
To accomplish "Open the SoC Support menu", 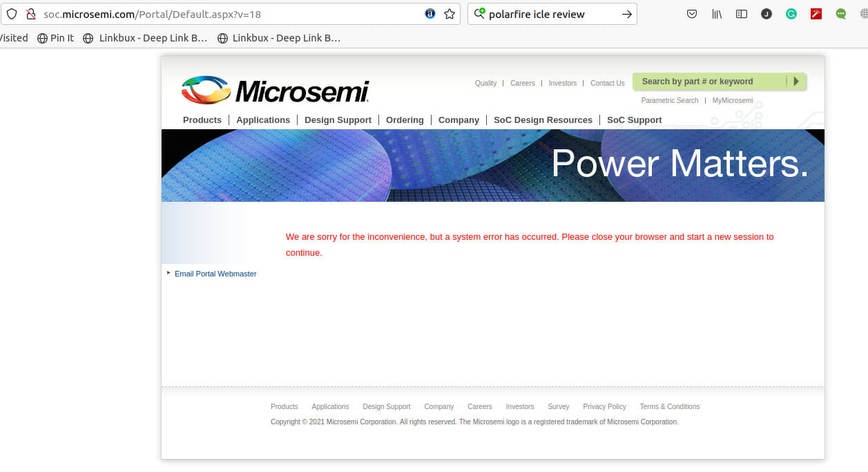I will pyautogui.click(x=635, y=120).
